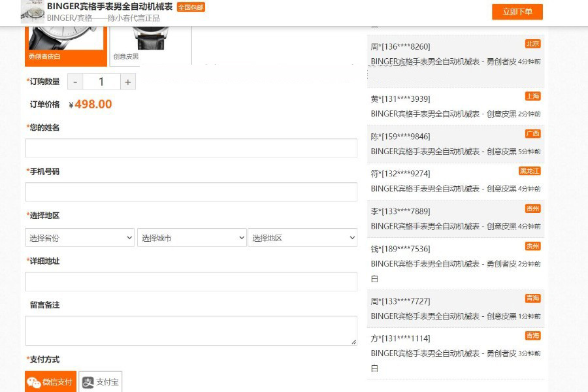Viewport: 588px width, 392px height.
Task: Click the 全国包邮 free shipping badge
Action: (191, 7)
